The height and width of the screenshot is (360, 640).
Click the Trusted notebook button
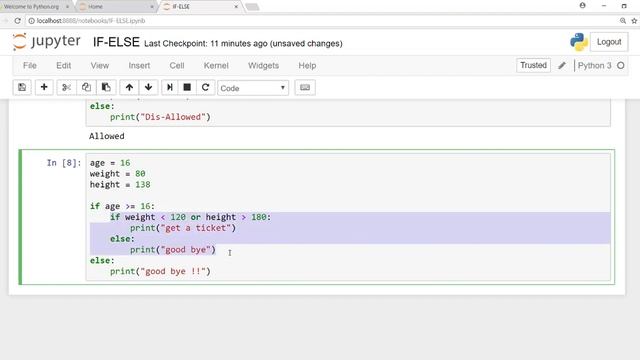coord(533,65)
